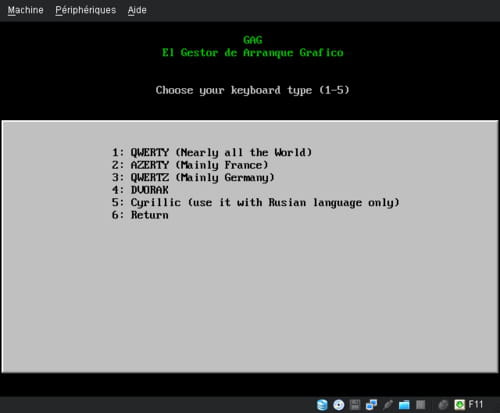This screenshot has width=500, height=413.
Task: Select Cyrillic keyboard option
Action: coord(256,202)
